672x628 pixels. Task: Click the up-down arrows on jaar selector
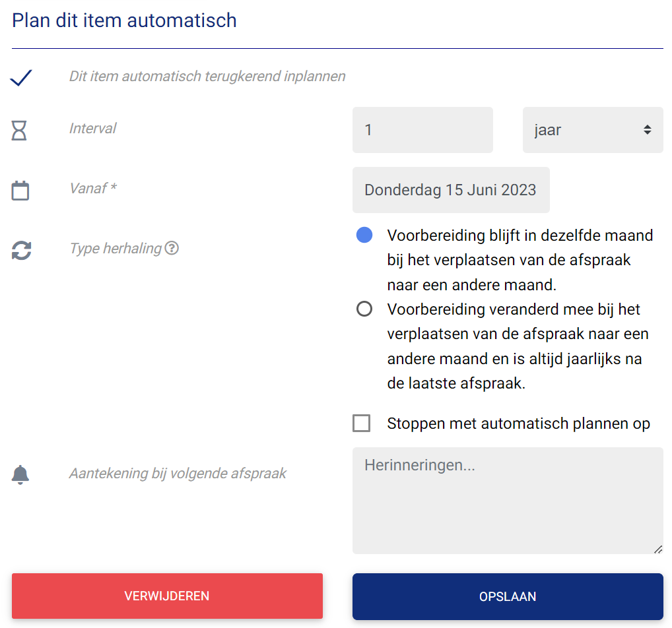pyautogui.click(x=647, y=130)
